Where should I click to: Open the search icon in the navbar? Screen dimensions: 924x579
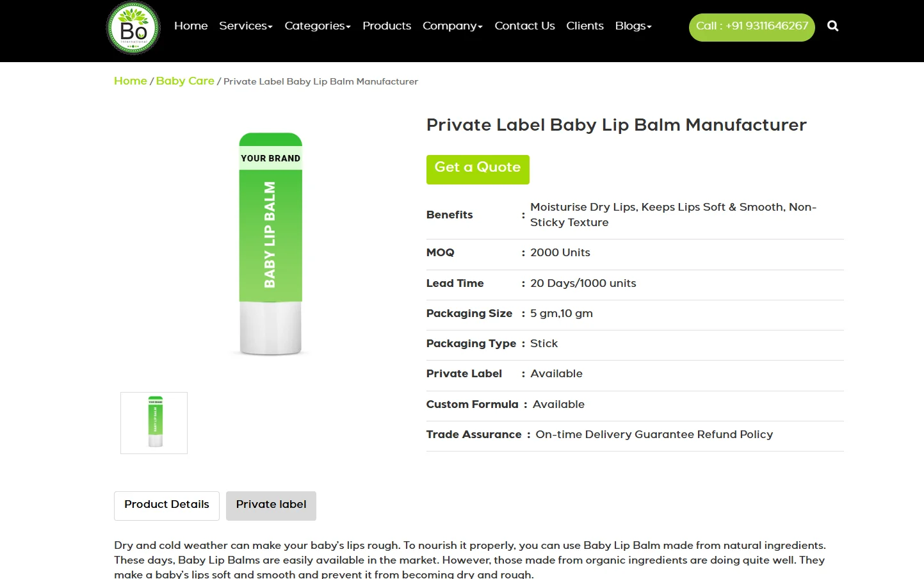832,26
